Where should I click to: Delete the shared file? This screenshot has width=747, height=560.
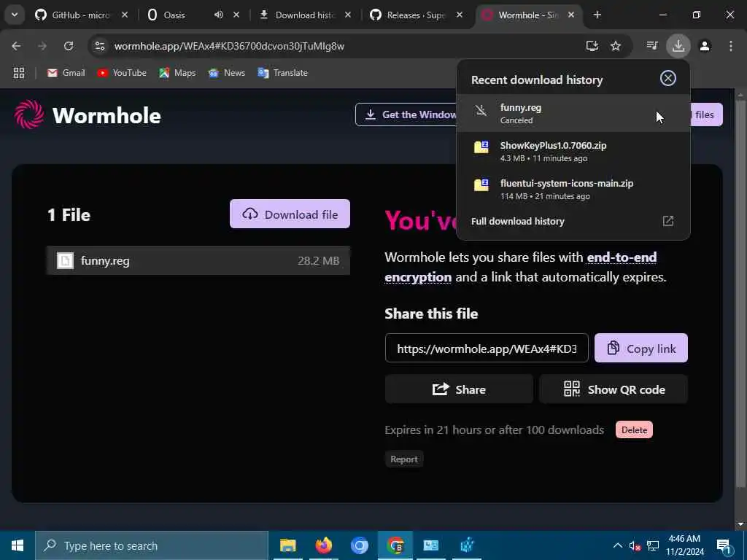pyautogui.click(x=634, y=429)
